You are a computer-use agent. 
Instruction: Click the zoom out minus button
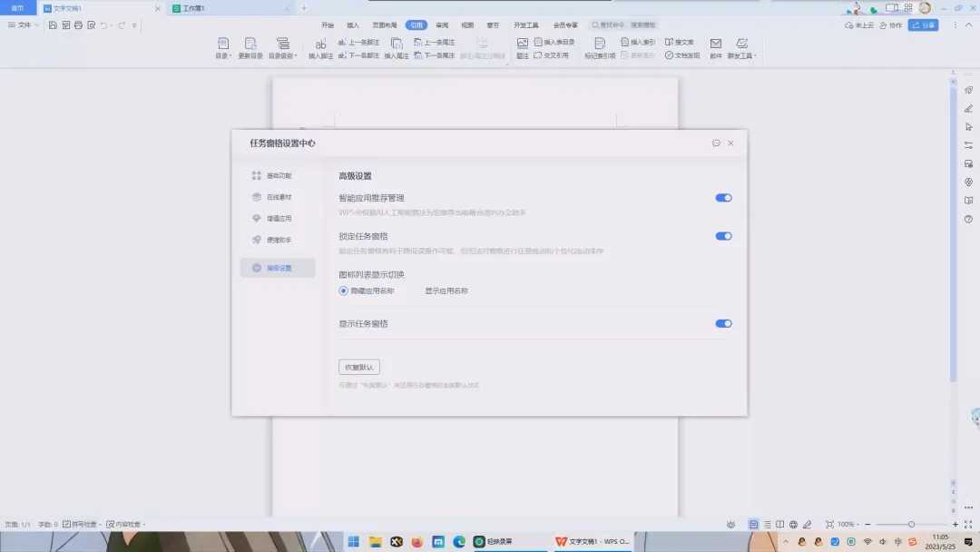(x=867, y=525)
